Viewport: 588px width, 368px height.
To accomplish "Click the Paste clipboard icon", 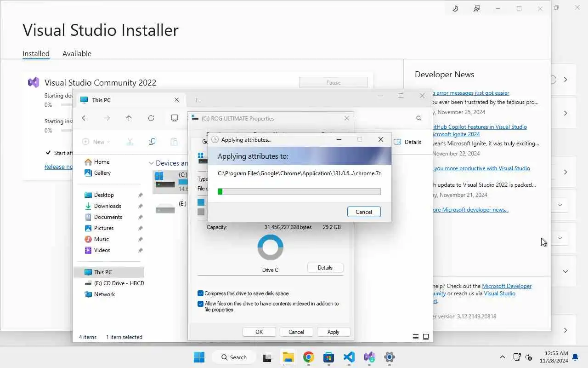I will pos(174,142).
